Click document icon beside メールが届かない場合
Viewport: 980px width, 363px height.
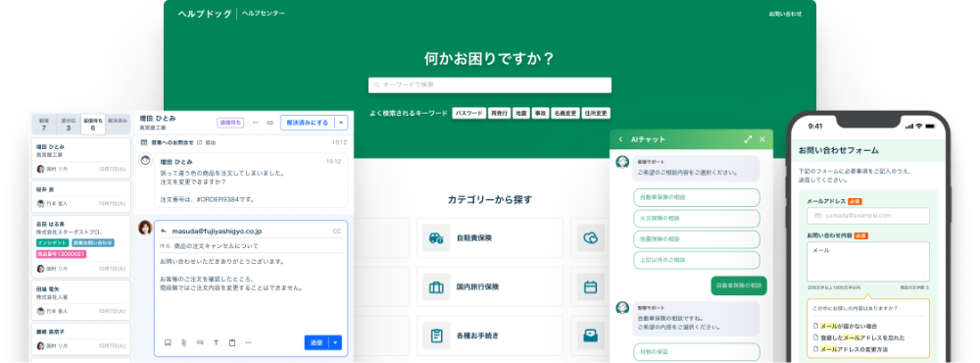tap(815, 326)
